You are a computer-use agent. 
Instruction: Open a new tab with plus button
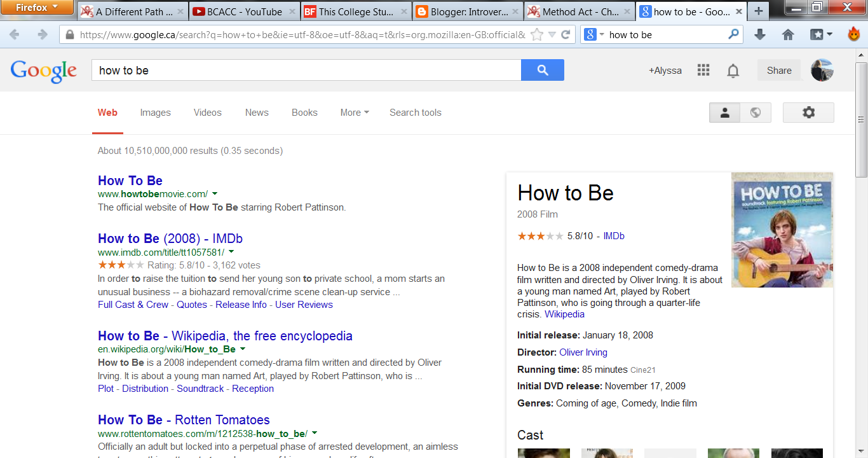[758, 11]
